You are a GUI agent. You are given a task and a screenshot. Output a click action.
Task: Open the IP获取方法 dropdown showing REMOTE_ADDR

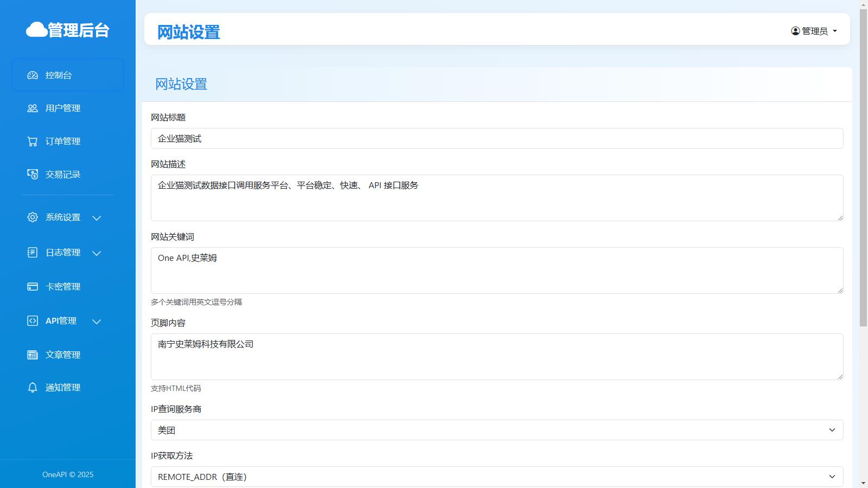[496, 477]
